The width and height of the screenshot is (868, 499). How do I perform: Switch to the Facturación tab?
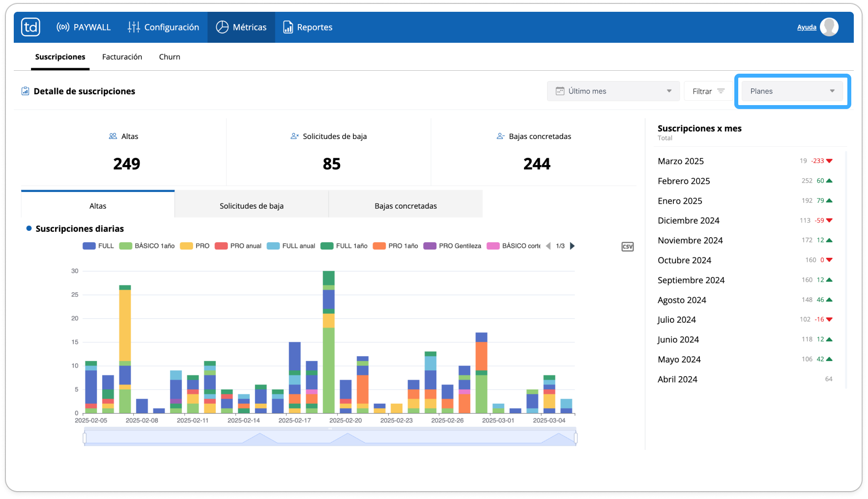click(122, 57)
